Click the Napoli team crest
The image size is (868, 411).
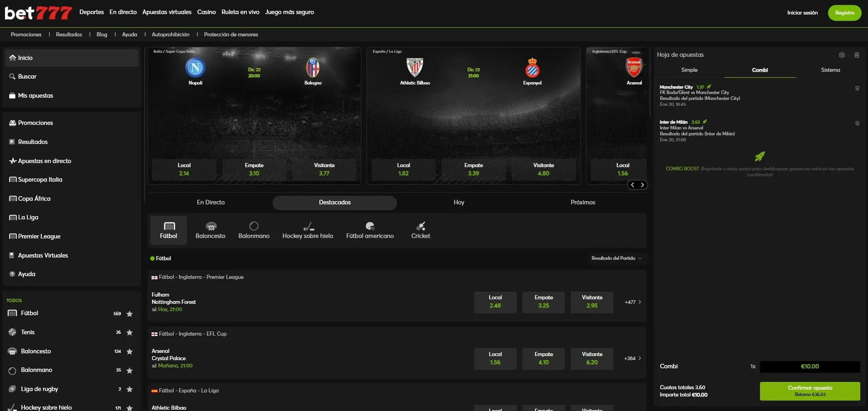click(x=195, y=68)
